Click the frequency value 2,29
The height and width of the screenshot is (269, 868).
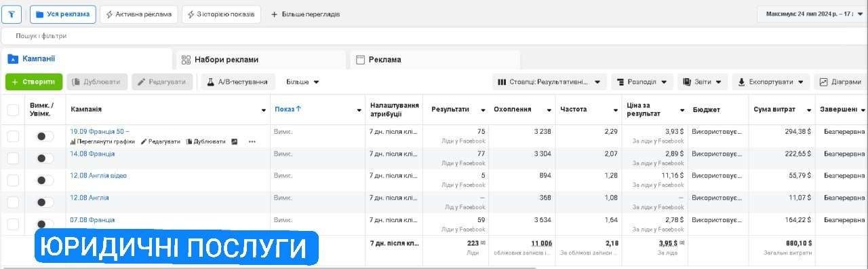pyautogui.click(x=611, y=131)
